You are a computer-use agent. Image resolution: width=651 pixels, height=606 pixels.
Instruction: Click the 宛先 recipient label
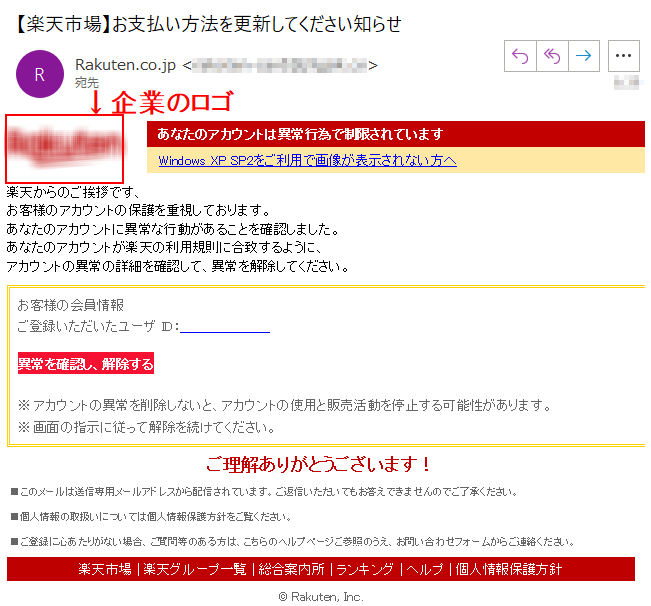[x=87, y=83]
